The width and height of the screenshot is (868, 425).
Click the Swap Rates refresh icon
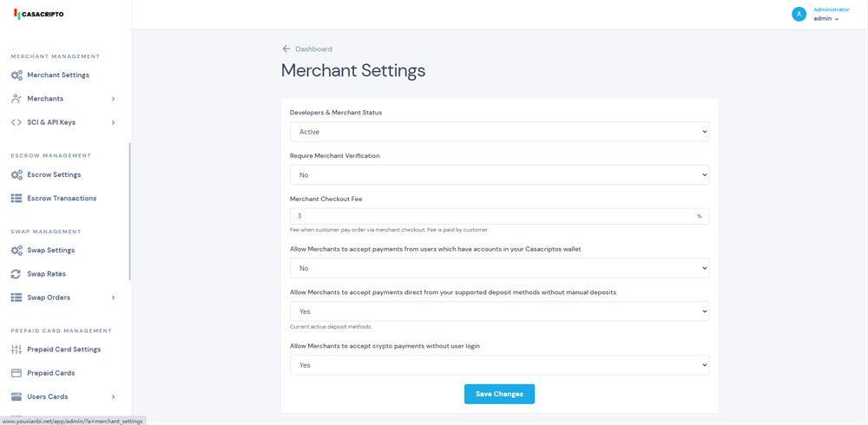[x=16, y=274]
